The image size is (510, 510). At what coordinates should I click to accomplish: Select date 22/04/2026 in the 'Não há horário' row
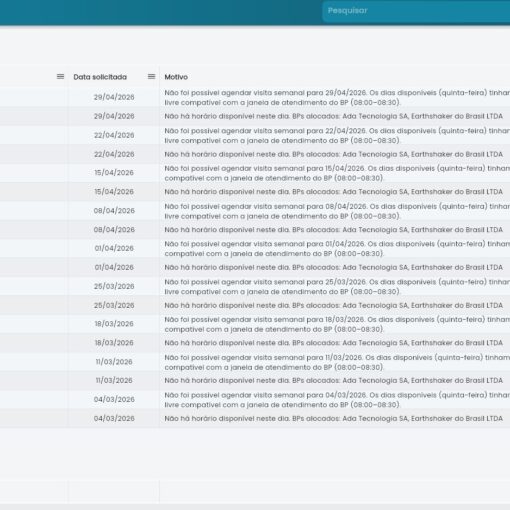[114, 154]
